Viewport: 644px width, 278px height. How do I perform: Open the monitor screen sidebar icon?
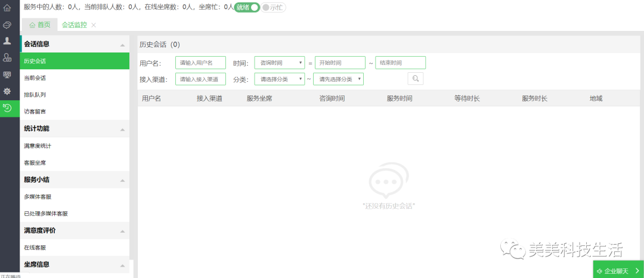coord(7,75)
